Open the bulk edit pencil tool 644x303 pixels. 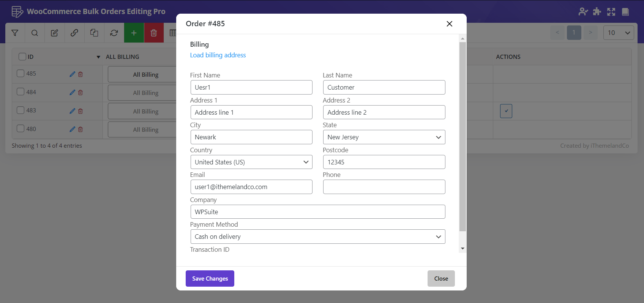tap(54, 33)
